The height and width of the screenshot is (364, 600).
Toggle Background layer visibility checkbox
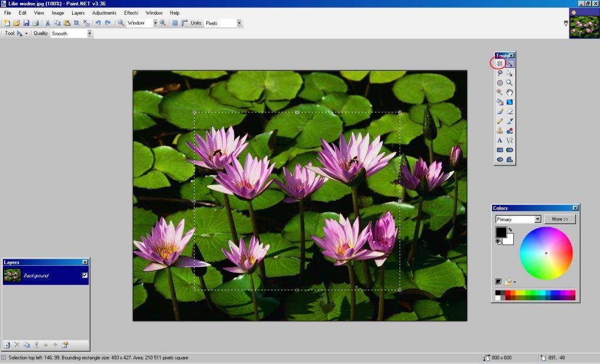[84, 275]
